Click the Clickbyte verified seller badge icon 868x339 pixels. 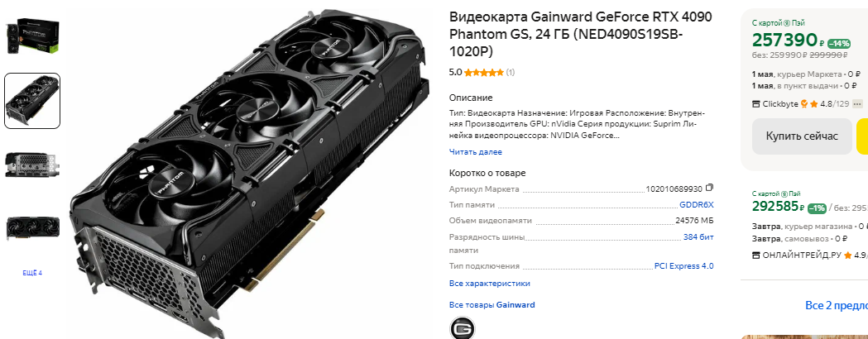point(804,103)
